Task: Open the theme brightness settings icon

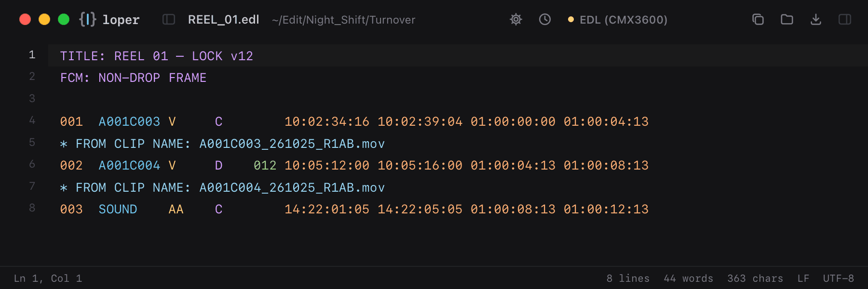Action: [516, 19]
